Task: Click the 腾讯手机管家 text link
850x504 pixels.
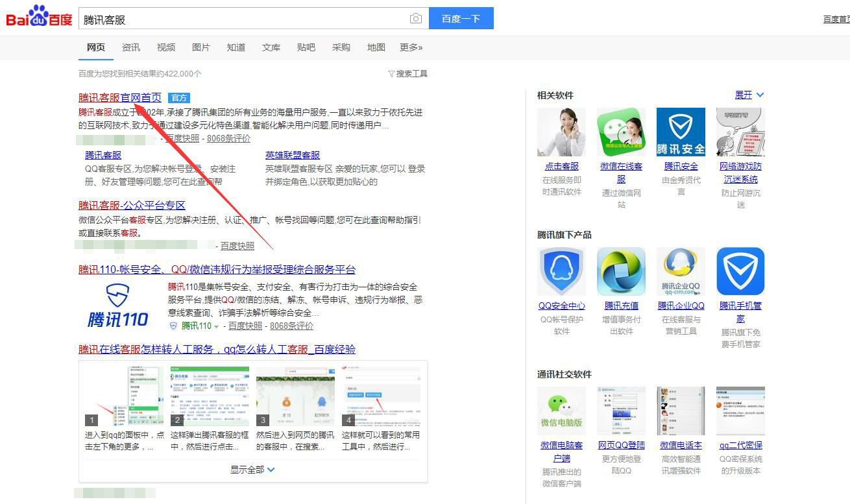Action: 740,312
